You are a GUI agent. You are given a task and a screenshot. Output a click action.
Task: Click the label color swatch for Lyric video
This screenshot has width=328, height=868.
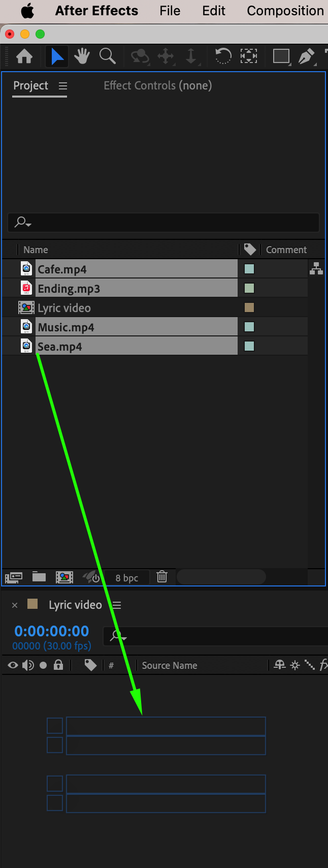tap(249, 307)
